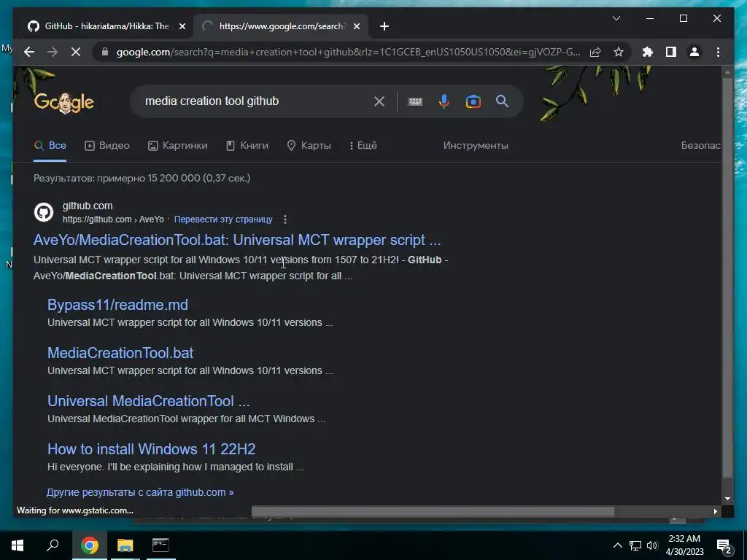Share this page from address bar

click(x=595, y=52)
